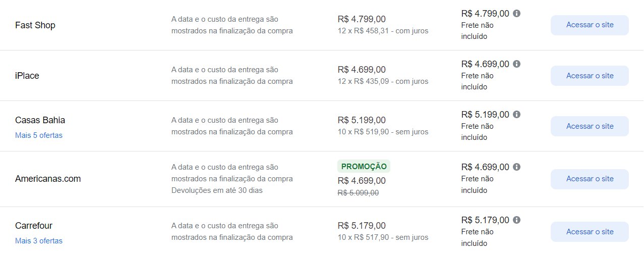Expand "Mais 3 ofertas" under Carrefour

(39, 241)
